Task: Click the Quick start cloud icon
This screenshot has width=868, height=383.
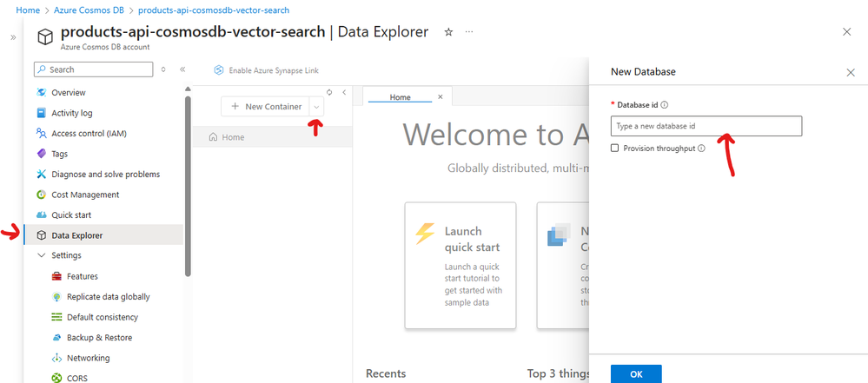Action: 41,215
